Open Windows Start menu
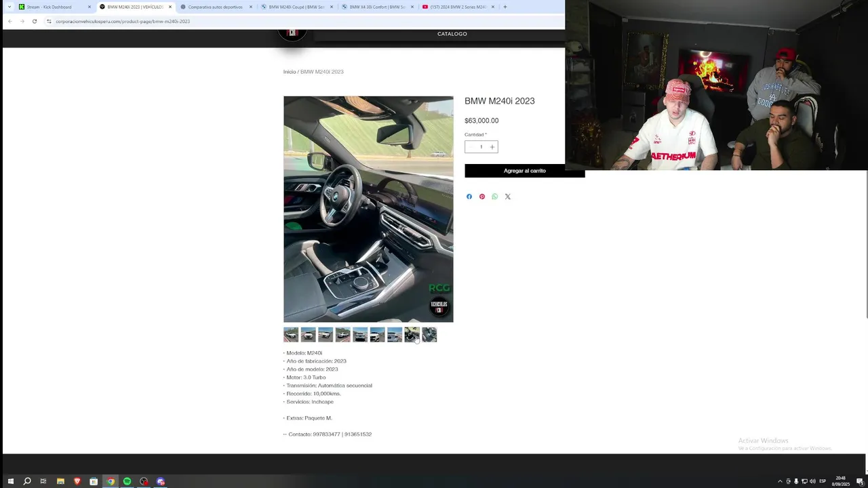Screen dimensions: 868x488 (x=10, y=481)
